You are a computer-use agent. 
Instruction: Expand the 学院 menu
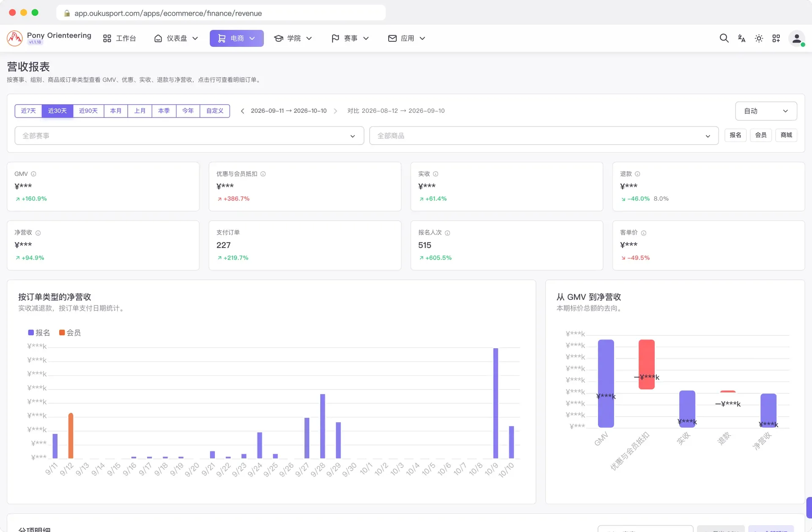point(293,38)
